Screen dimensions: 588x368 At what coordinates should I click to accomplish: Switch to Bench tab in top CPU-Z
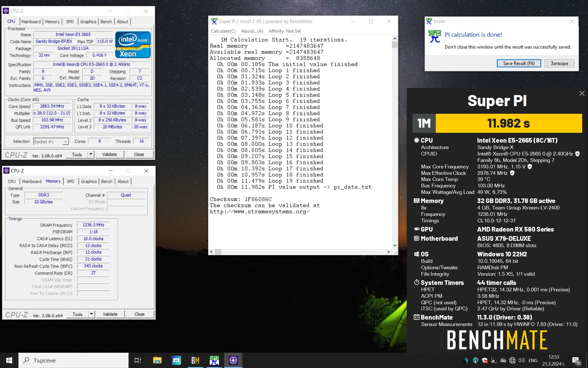coord(106,22)
